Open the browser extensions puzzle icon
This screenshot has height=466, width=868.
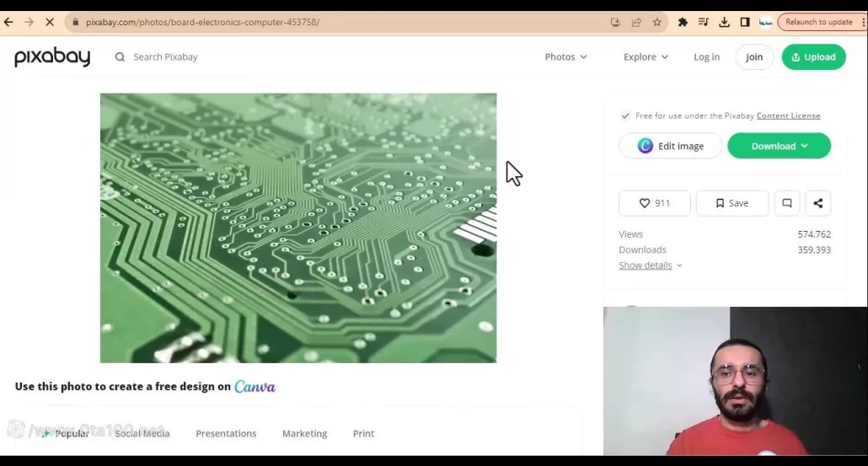pos(683,22)
